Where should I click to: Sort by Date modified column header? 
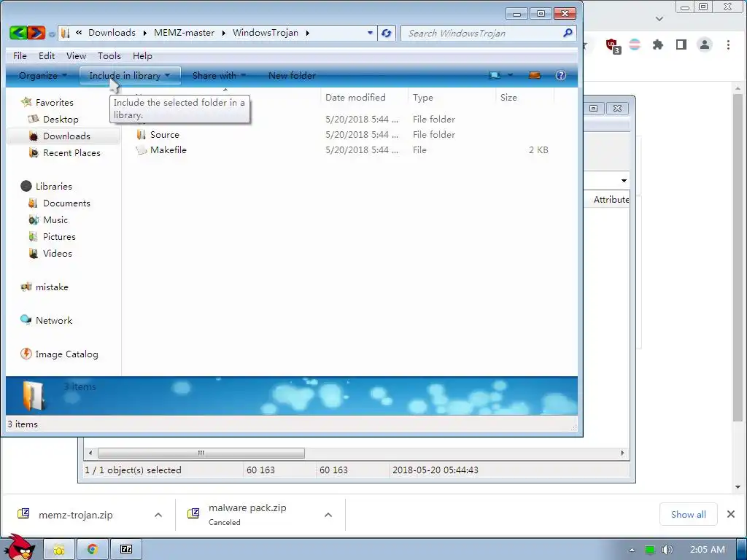365,98
